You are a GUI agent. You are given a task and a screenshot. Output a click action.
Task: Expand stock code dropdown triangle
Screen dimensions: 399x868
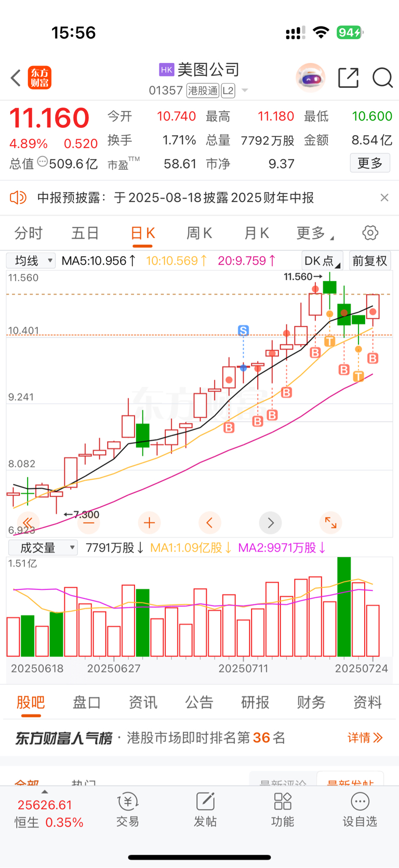click(x=245, y=91)
